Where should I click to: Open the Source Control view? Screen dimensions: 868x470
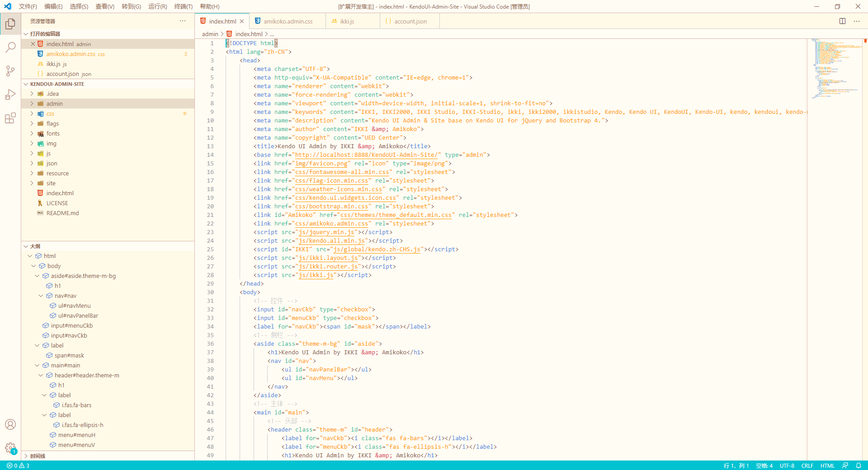(10, 71)
